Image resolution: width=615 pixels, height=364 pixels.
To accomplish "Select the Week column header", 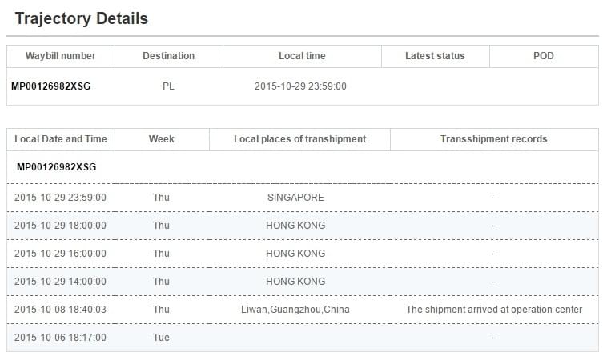I will coord(162,139).
